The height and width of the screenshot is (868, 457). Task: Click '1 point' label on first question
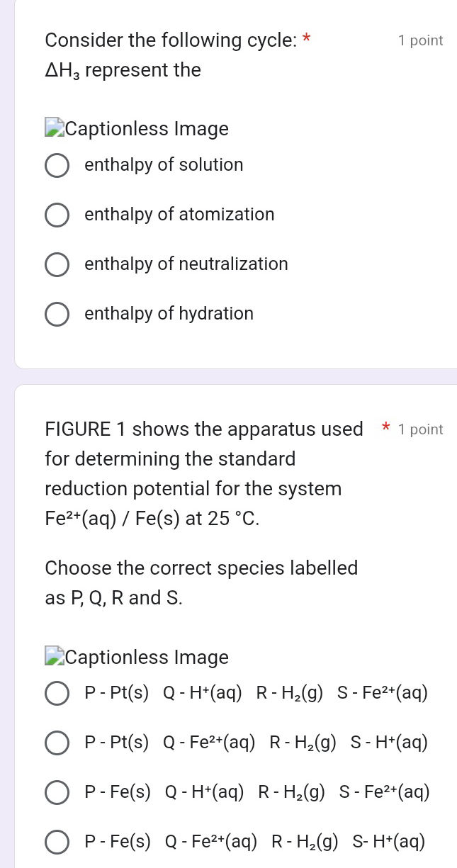click(420, 40)
